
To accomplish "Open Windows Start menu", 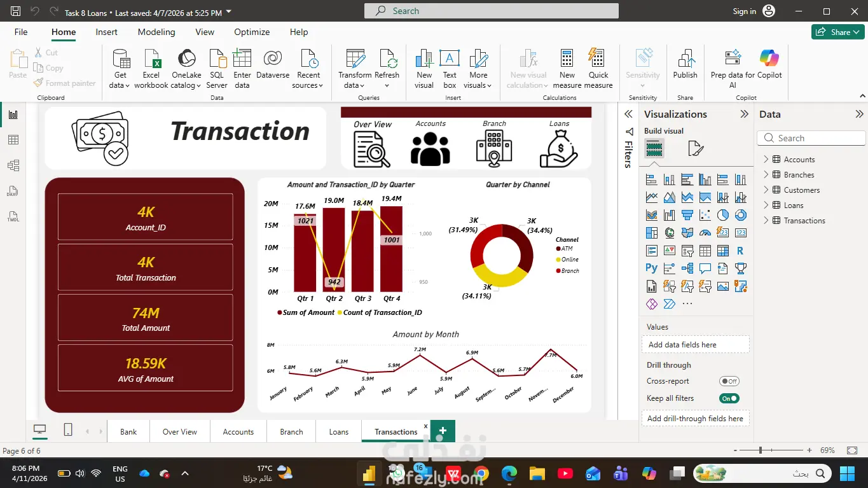I will click(x=847, y=473).
